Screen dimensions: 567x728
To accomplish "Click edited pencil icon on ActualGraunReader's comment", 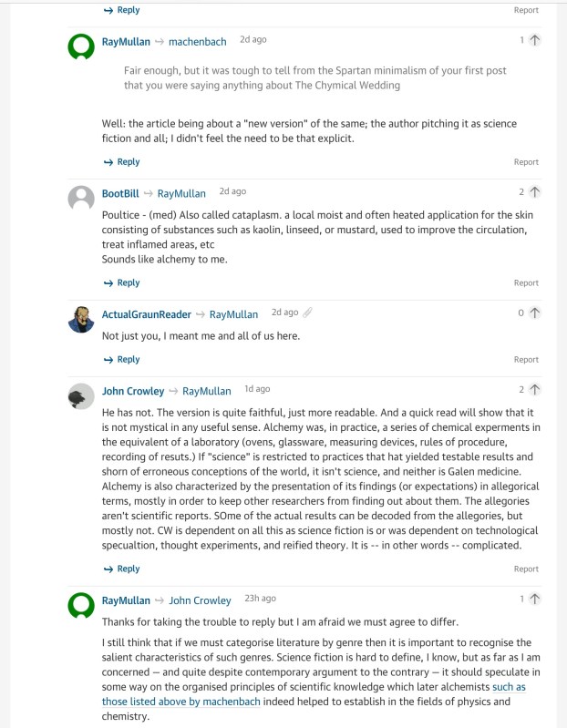I will click(x=308, y=313).
